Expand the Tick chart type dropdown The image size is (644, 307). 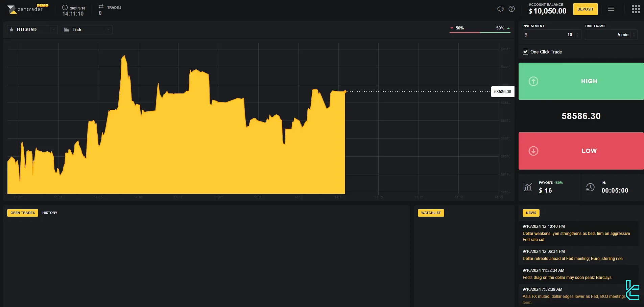point(108,29)
